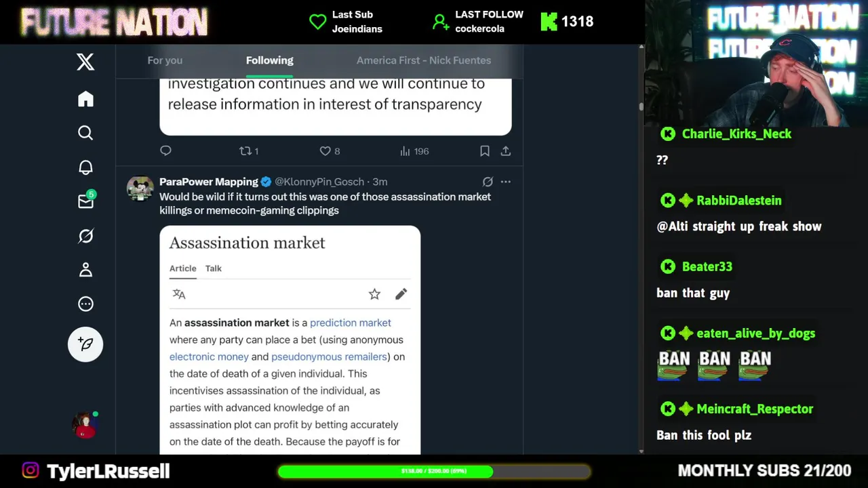Click the X logo in sidebar

(x=85, y=62)
